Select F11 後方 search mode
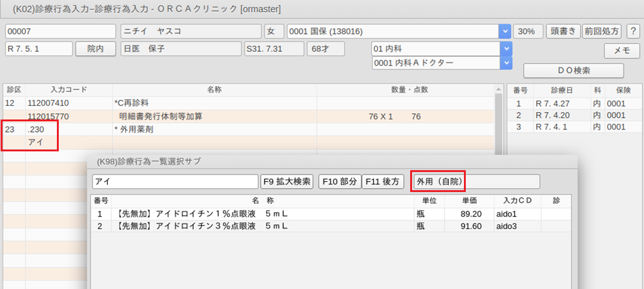Screen dimensions: 644x289 point(382,181)
